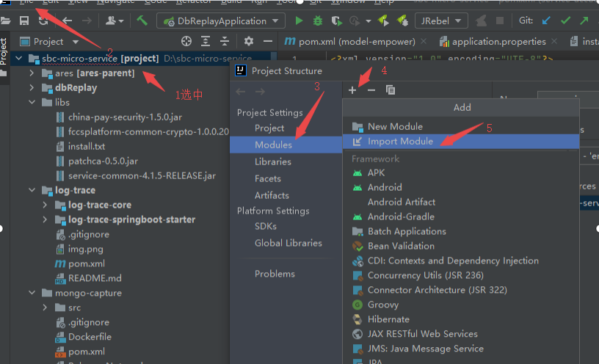This screenshot has height=364, width=599.
Task: Click the Back navigation arrow in main toolbar
Action: click(x=68, y=21)
